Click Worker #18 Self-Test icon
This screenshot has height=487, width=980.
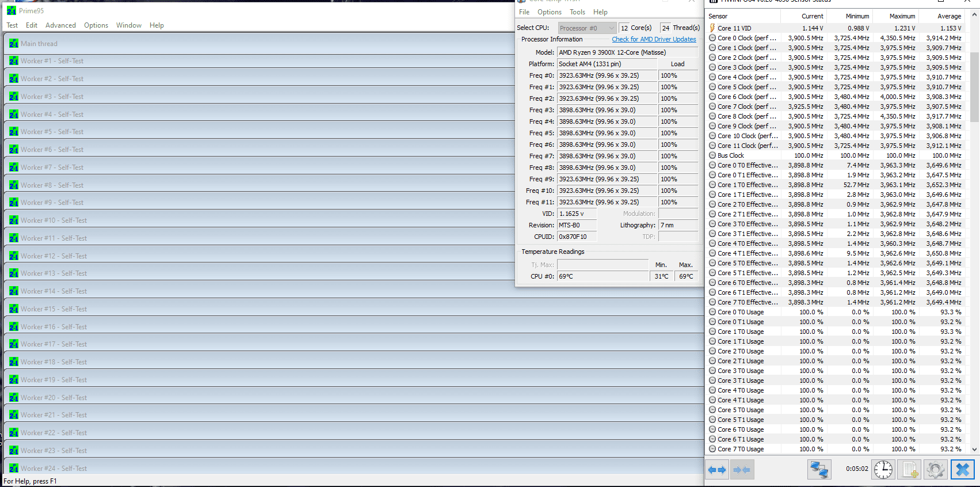[x=14, y=362]
